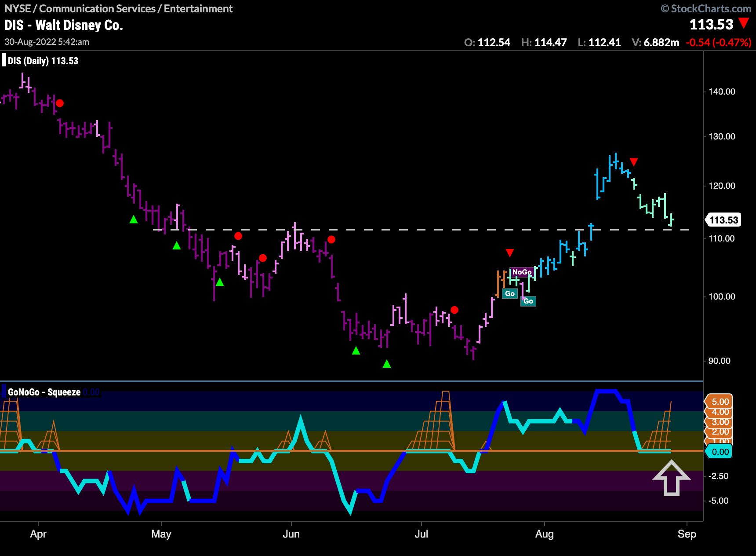The height and width of the screenshot is (556, 756).
Task: Click the open value O: 112.54
Action: pyautogui.click(x=487, y=42)
